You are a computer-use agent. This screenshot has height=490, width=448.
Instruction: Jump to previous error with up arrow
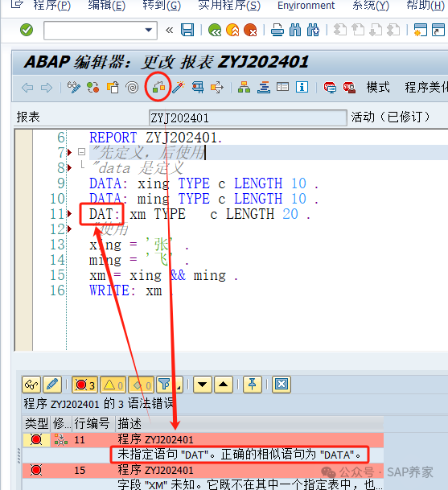click(x=223, y=385)
